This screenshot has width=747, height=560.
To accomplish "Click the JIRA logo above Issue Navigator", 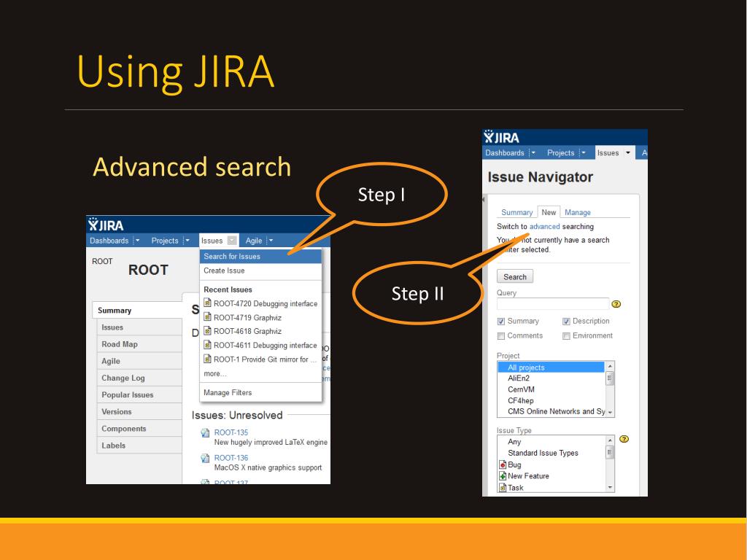I will [x=502, y=137].
